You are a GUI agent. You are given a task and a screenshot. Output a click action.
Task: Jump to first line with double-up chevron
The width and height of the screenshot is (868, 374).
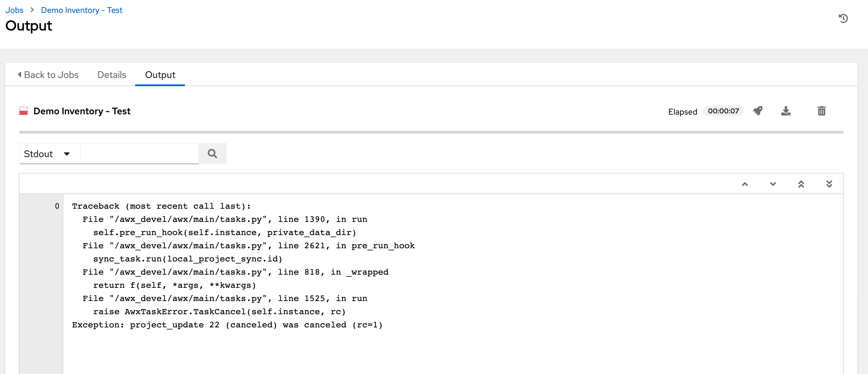click(x=801, y=184)
